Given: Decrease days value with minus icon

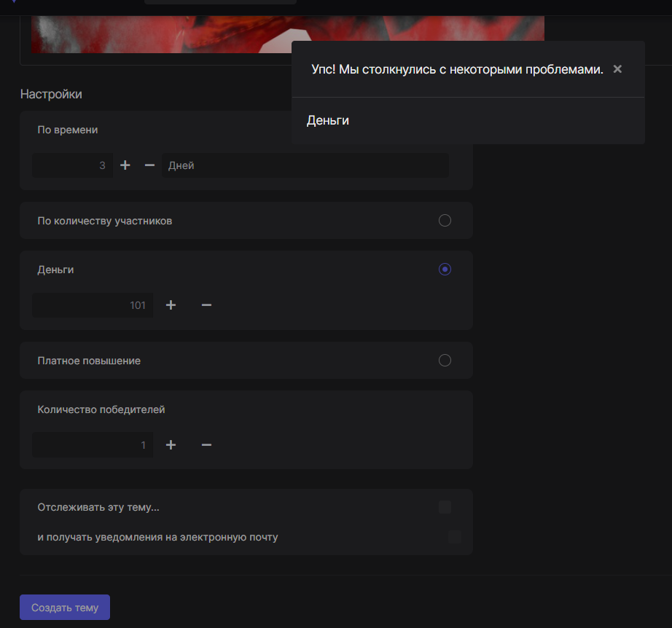Looking at the screenshot, I should pos(149,165).
